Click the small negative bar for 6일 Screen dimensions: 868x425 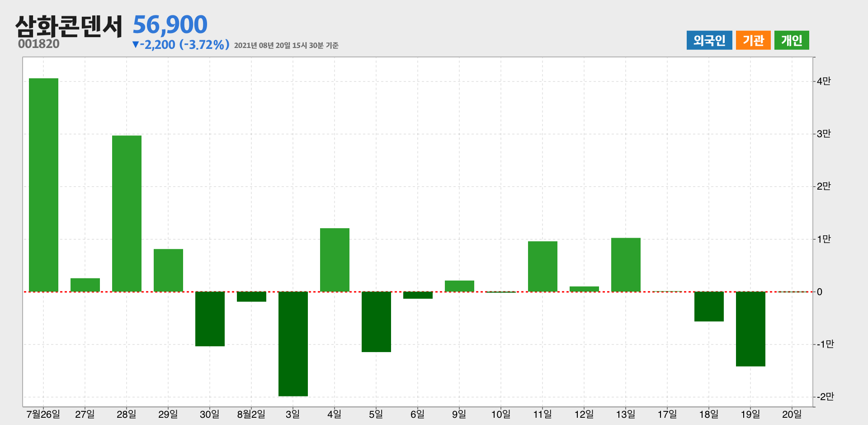point(418,295)
